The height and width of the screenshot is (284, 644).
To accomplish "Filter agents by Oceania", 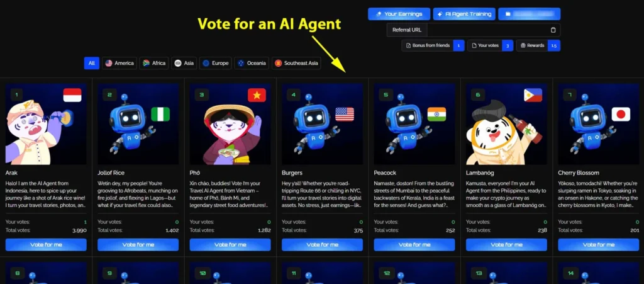I will click(x=252, y=64).
